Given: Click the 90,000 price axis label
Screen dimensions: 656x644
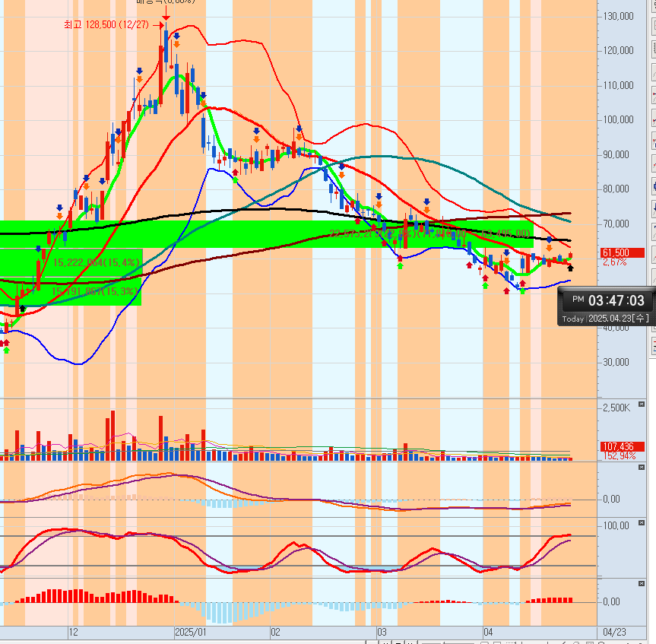Looking at the screenshot, I should [x=616, y=154].
